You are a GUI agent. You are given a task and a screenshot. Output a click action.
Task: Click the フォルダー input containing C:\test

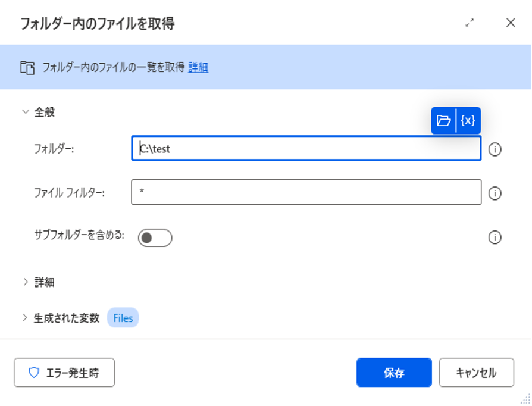click(x=306, y=149)
